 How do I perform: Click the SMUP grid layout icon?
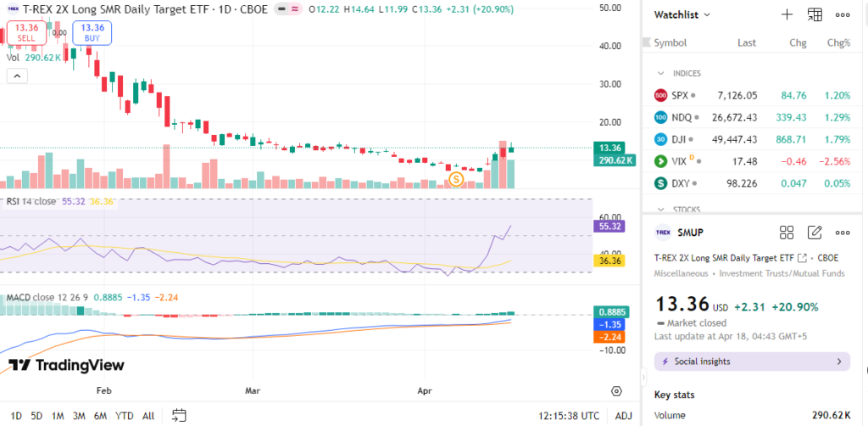click(x=787, y=233)
